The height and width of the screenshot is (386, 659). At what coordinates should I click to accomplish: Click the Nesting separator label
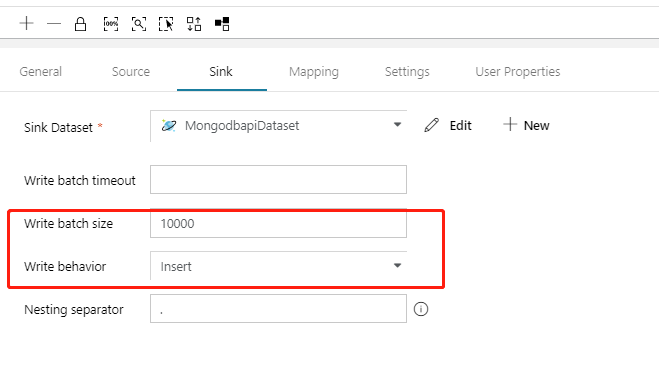pyautogui.click(x=74, y=310)
